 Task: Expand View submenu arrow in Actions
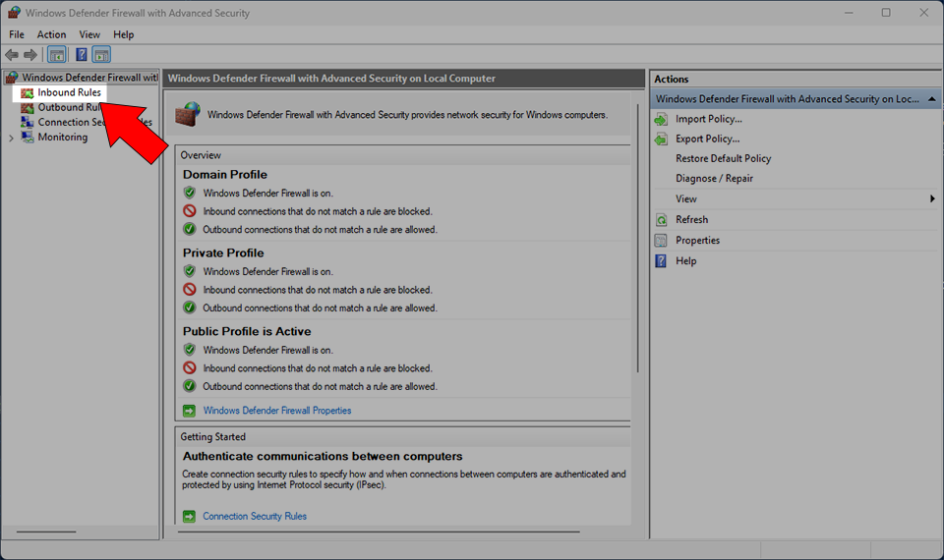(932, 198)
